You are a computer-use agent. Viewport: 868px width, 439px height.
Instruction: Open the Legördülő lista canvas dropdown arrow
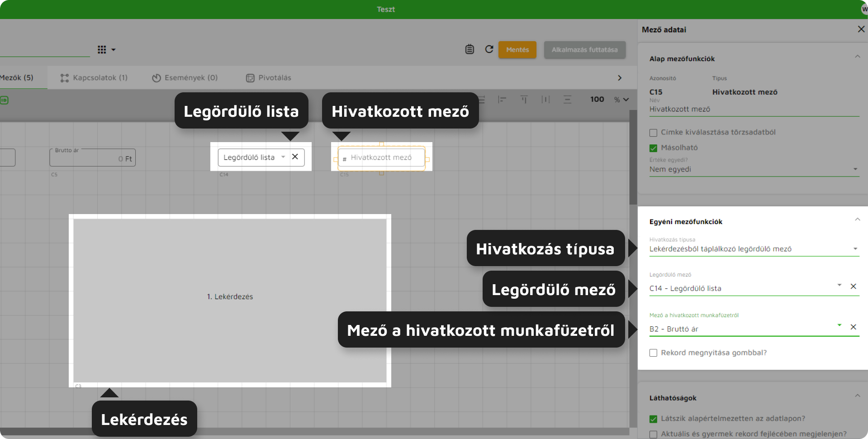[x=283, y=157]
